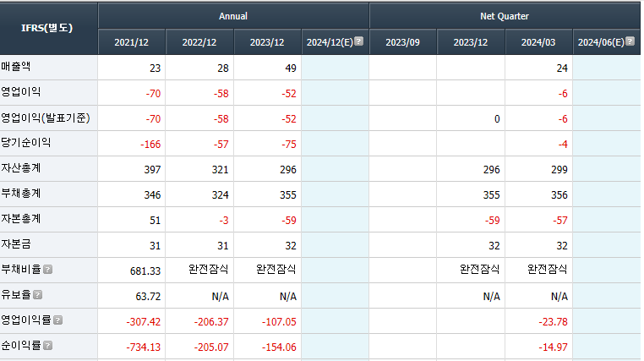Click 부채총계 value 356 for 2024/03

(559, 195)
